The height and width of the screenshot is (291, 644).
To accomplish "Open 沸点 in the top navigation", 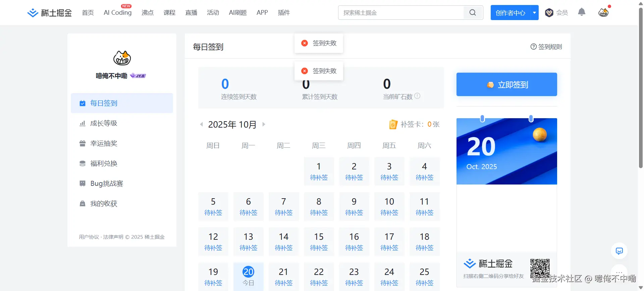I will (148, 13).
